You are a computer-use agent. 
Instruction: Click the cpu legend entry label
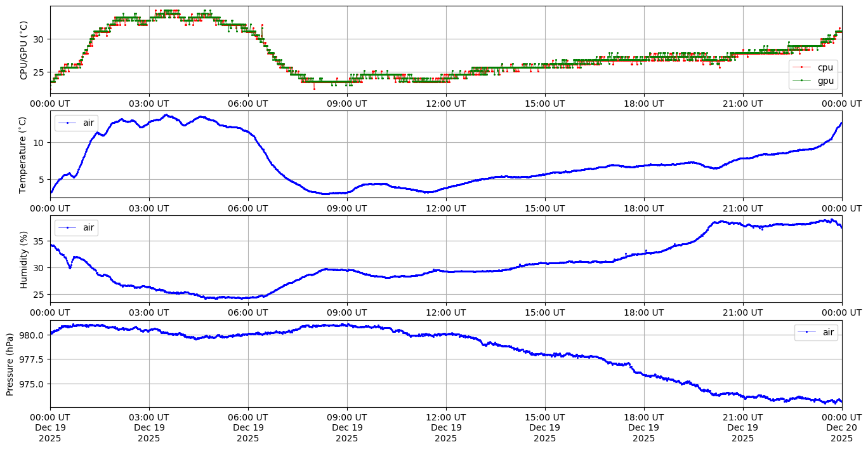(x=825, y=67)
